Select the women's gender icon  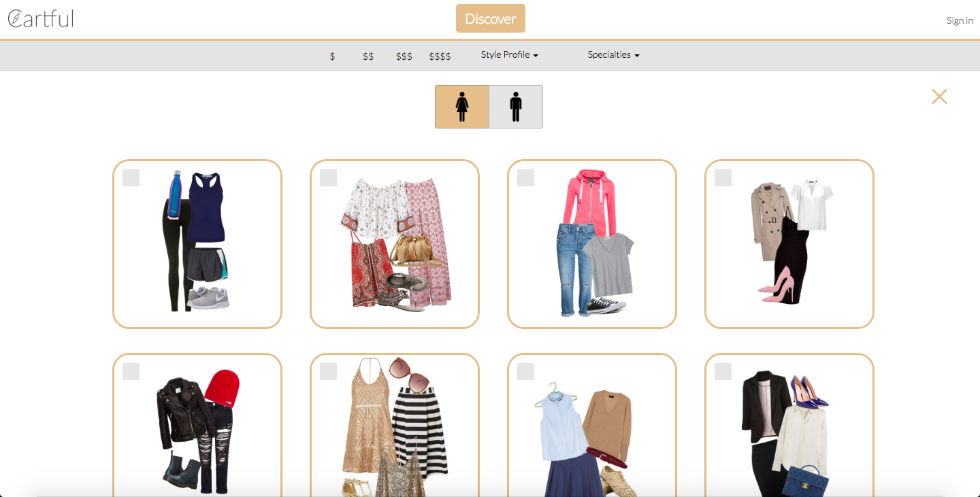461,106
